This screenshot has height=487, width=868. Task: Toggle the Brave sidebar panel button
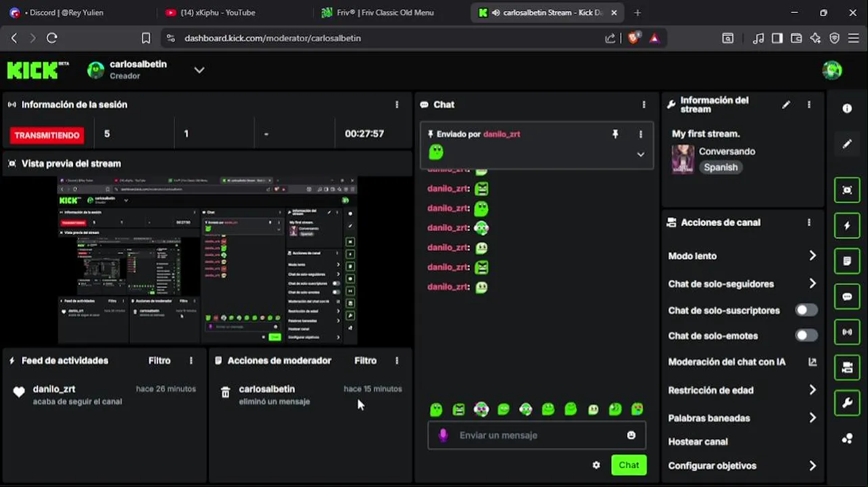pos(777,39)
